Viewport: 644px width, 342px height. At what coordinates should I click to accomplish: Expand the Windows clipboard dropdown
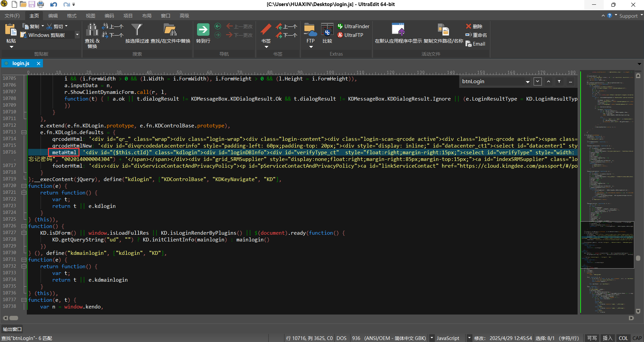coord(77,35)
